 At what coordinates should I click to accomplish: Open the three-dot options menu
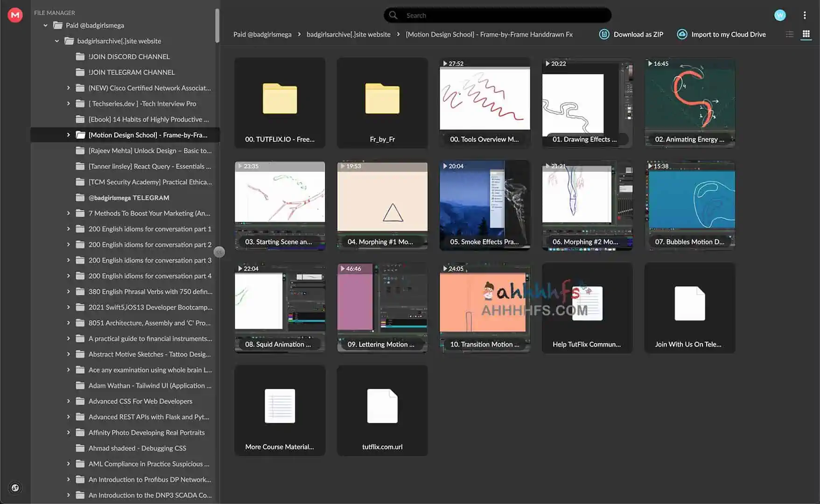click(805, 15)
